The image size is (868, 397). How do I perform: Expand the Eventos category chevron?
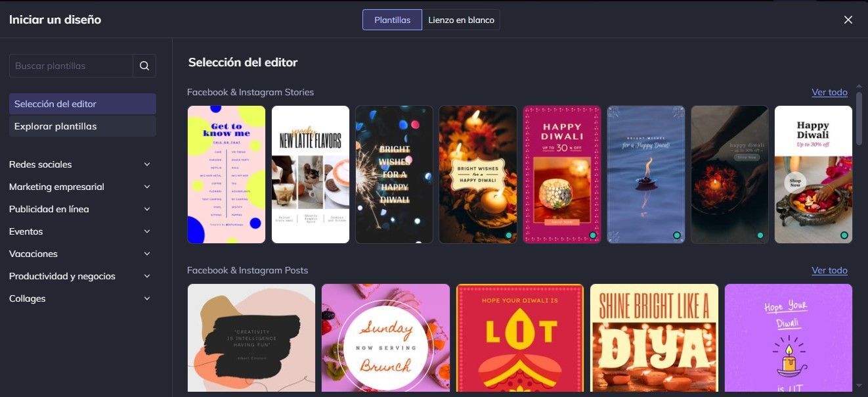tap(147, 231)
